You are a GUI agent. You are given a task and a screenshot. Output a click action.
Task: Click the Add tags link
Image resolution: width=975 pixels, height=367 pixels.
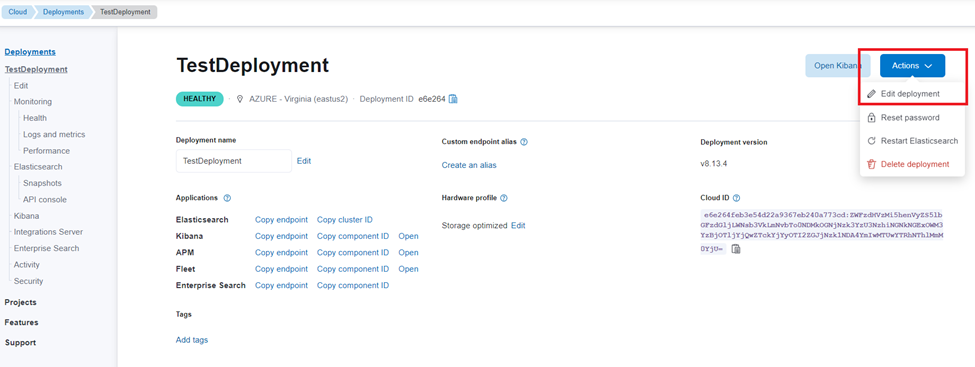click(192, 340)
